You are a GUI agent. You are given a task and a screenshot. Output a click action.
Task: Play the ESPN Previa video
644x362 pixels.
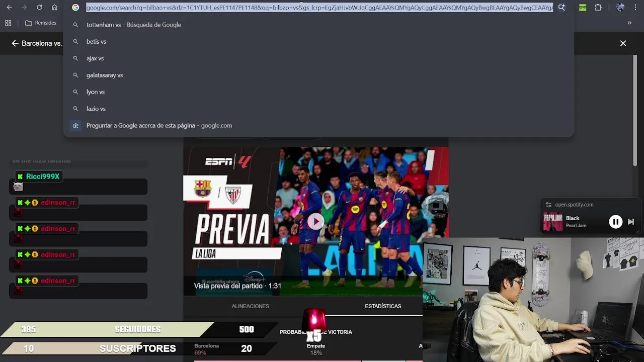315,221
